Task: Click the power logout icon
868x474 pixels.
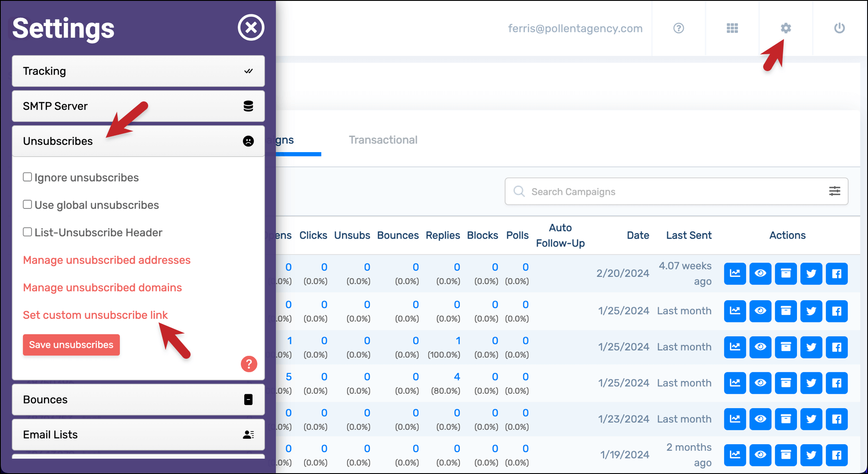Action: [839, 28]
